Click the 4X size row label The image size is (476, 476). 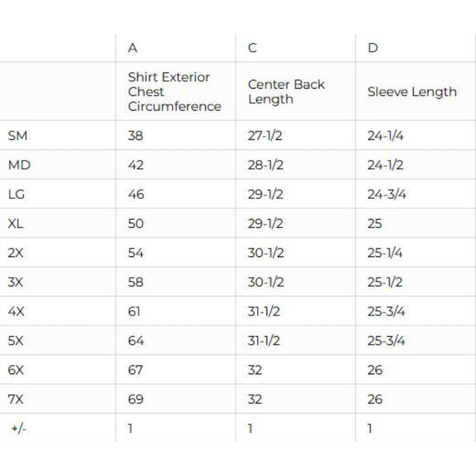click(x=16, y=311)
